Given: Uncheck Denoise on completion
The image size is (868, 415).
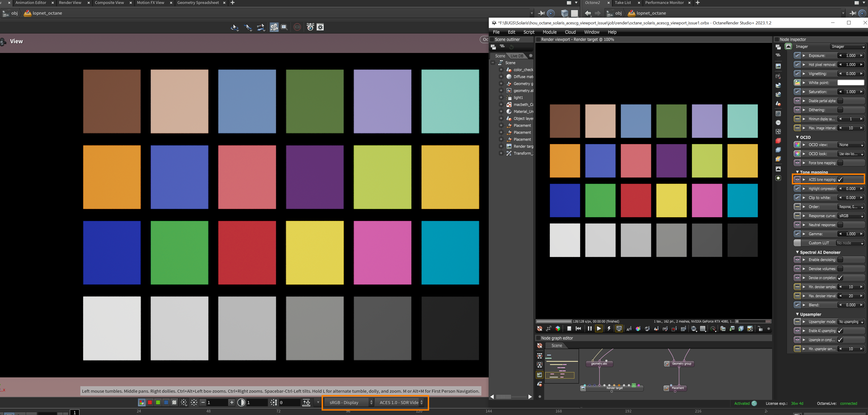Looking at the screenshot, I should click(840, 278).
